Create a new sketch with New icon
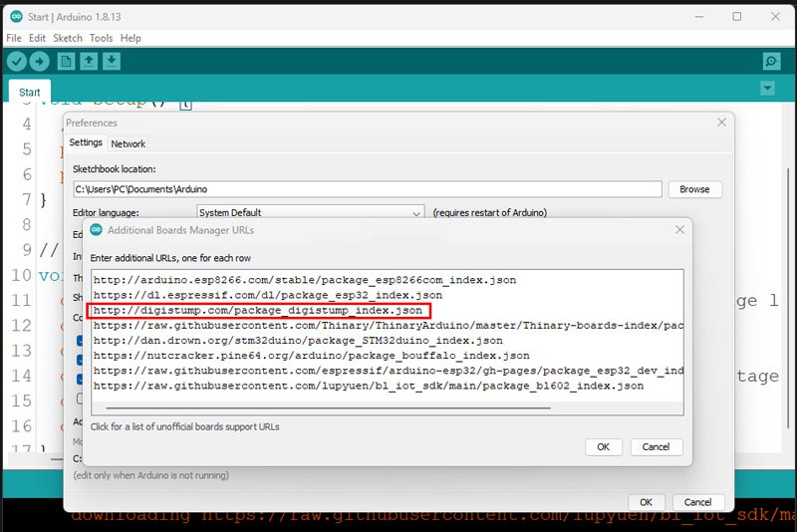The width and height of the screenshot is (797, 532). pos(66,62)
